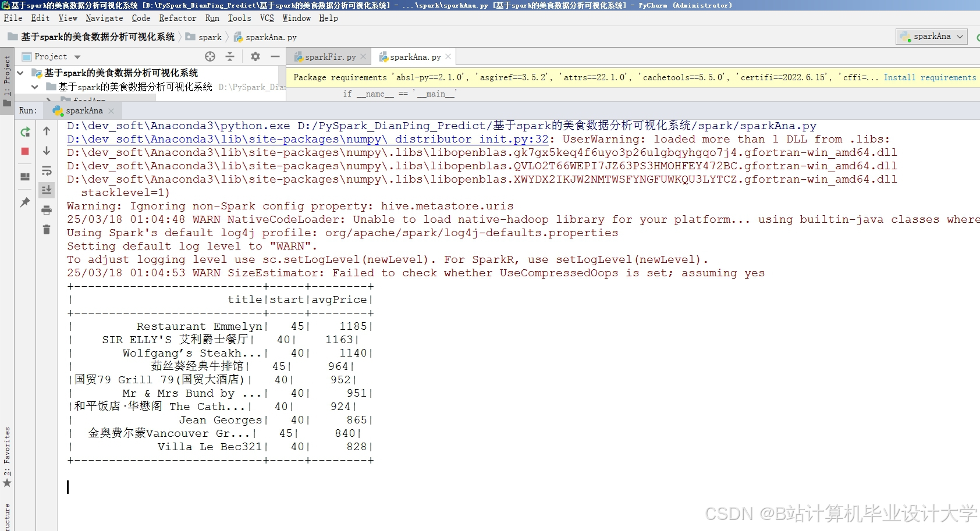Navigate down the stack trace
Screen dimensions: 980x531
pos(47,151)
